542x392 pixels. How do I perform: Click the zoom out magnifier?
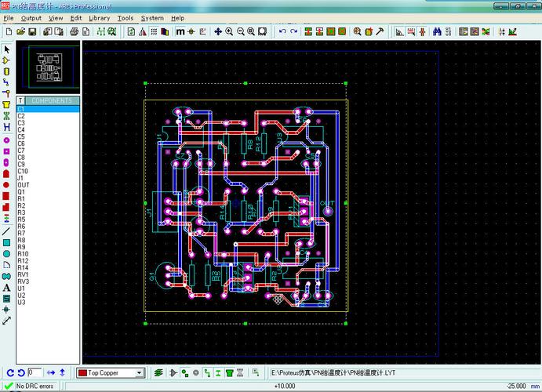coord(241,32)
